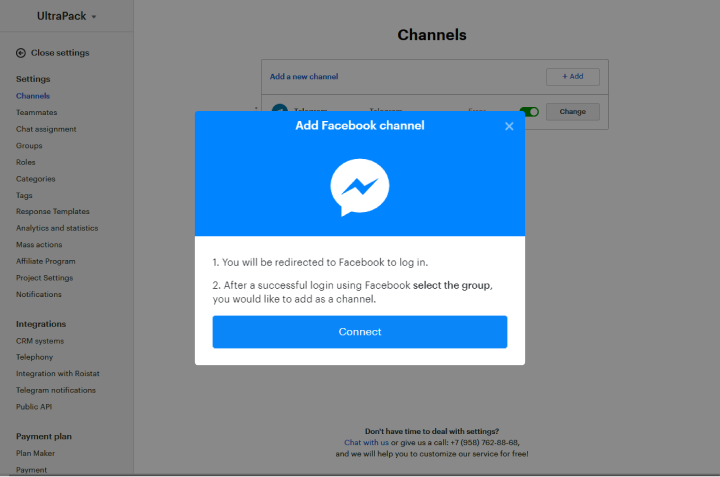
Task: Select Tags in the sidebar
Action: (x=24, y=195)
